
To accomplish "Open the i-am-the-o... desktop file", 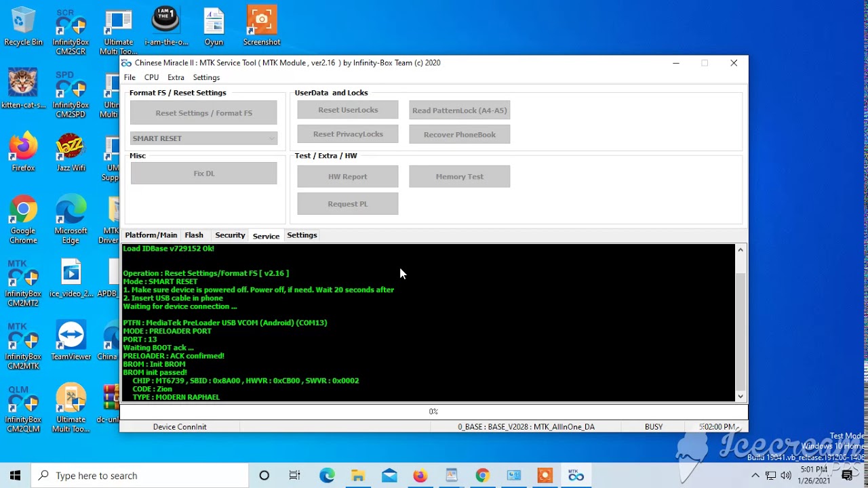I will coord(166,27).
